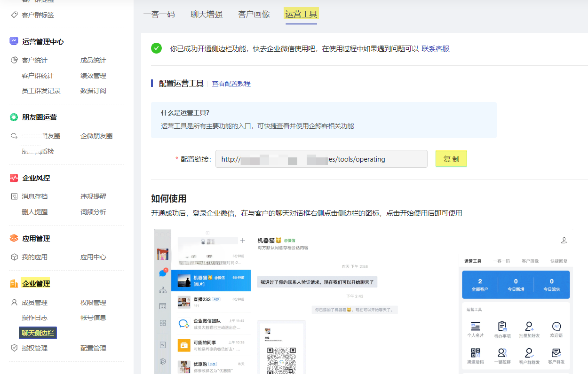Click 客户群发 icon in example screenshot
The image size is (588, 374).
click(x=556, y=353)
